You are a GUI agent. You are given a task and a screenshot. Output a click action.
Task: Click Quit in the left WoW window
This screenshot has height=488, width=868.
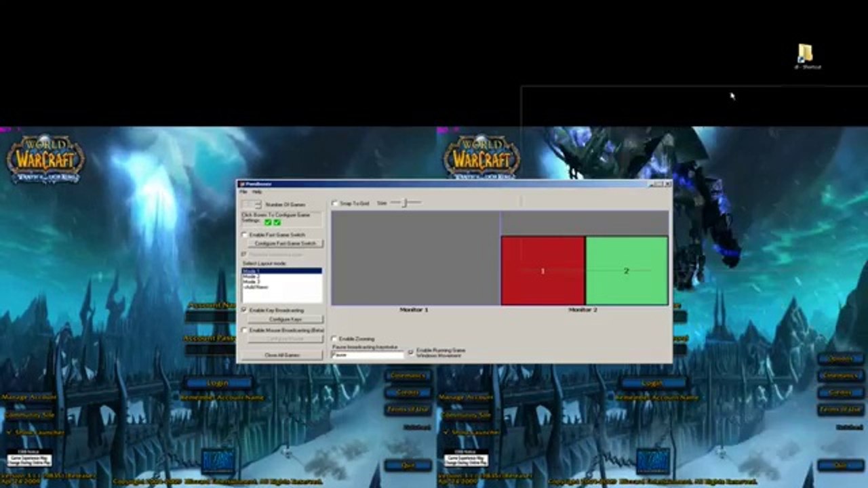point(408,466)
